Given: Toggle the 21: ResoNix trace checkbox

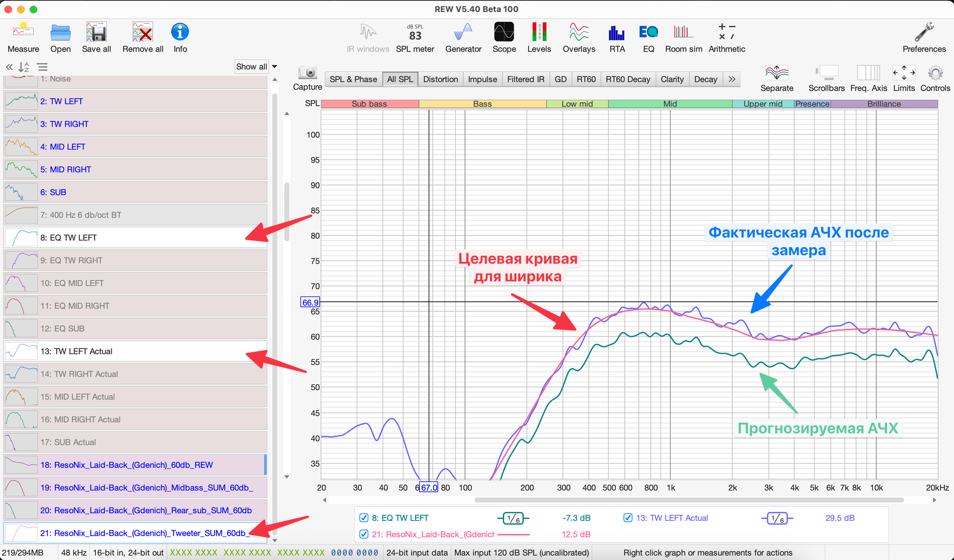Looking at the screenshot, I should [364, 534].
